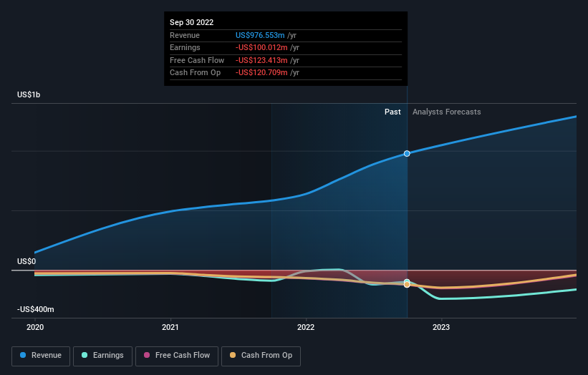
Task: Click the US$0 y-axis label
Action: pyautogui.click(x=26, y=261)
